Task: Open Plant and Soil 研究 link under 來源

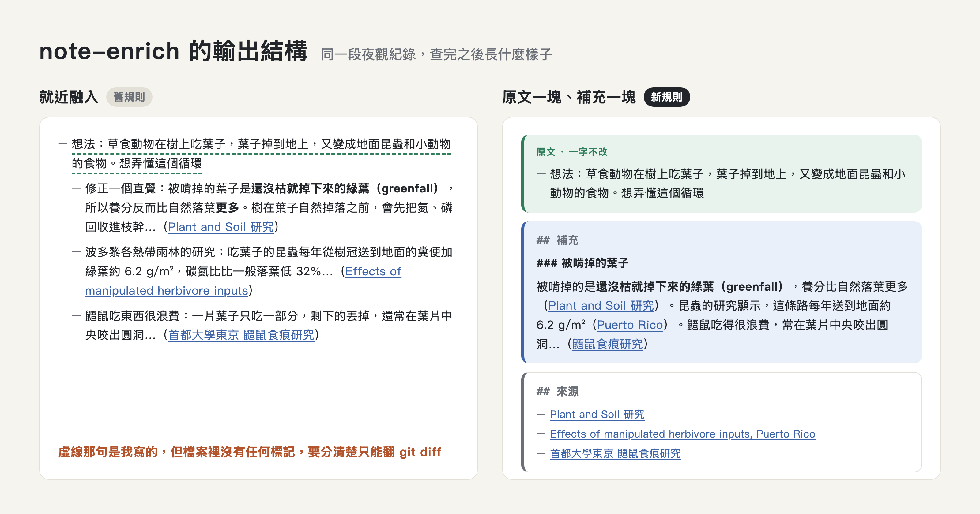Action: coord(597,414)
